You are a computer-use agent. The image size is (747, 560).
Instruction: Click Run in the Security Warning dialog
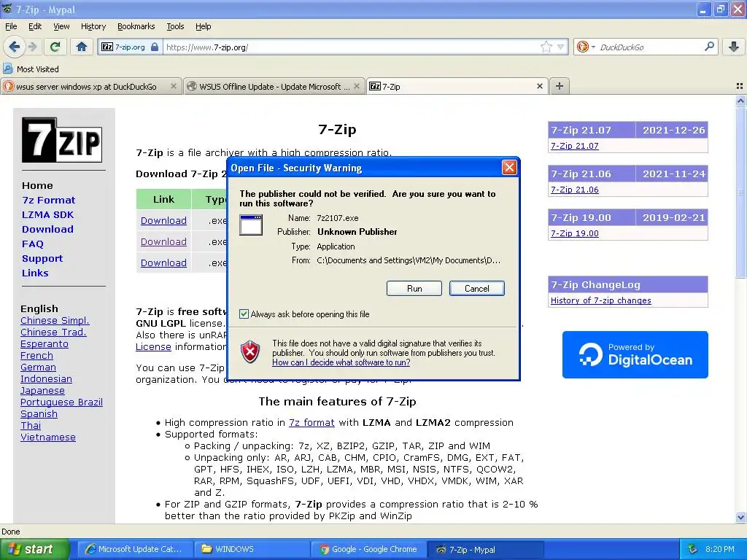[x=414, y=289]
